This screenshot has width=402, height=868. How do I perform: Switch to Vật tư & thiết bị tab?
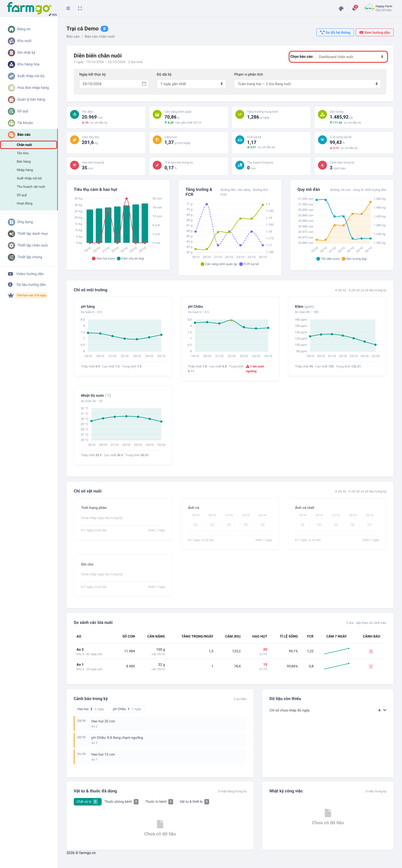coord(194,802)
